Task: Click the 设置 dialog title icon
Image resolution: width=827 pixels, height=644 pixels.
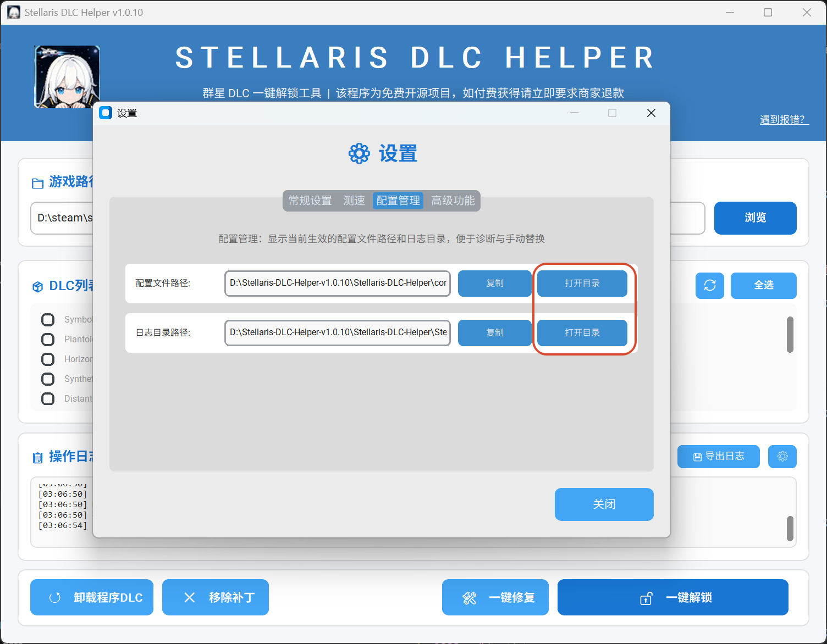Action: pos(106,113)
